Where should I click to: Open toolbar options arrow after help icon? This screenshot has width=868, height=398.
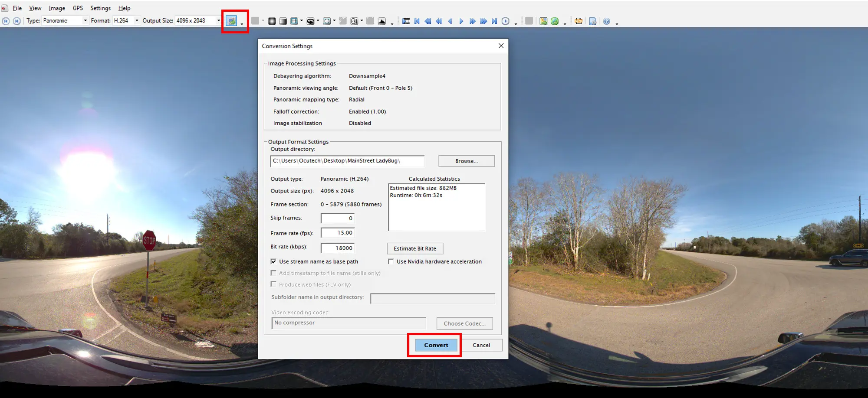(617, 24)
